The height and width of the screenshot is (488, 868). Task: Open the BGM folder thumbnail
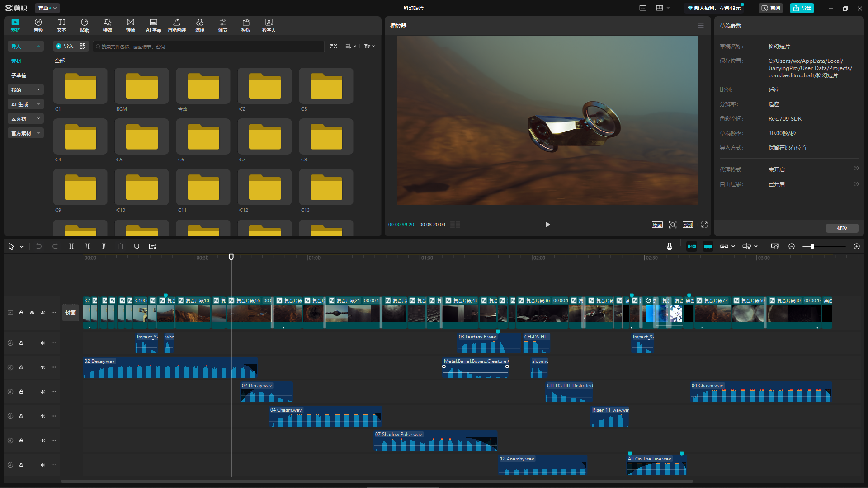tap(142, 86)
